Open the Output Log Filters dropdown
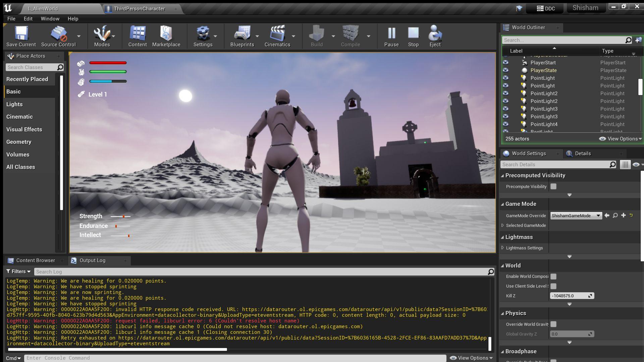 tap(18, 271)
